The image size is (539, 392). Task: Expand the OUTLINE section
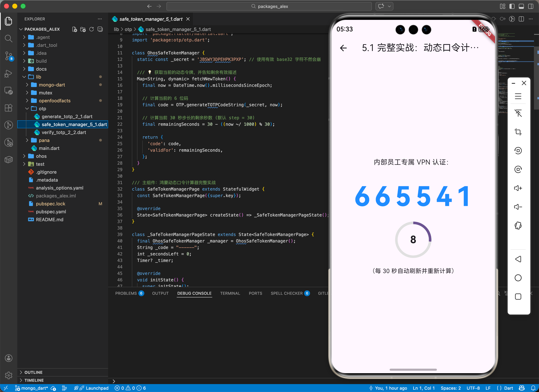pos(33,372)
